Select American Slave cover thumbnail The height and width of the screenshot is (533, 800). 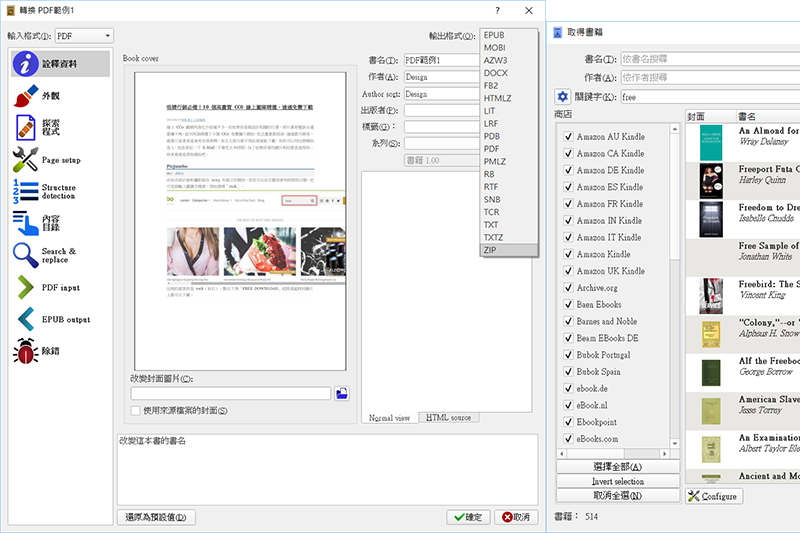[711, 411]
